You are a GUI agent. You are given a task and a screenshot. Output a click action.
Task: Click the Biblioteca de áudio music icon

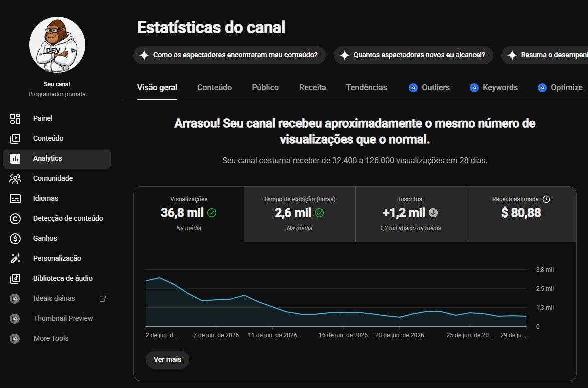click(15, 278)
